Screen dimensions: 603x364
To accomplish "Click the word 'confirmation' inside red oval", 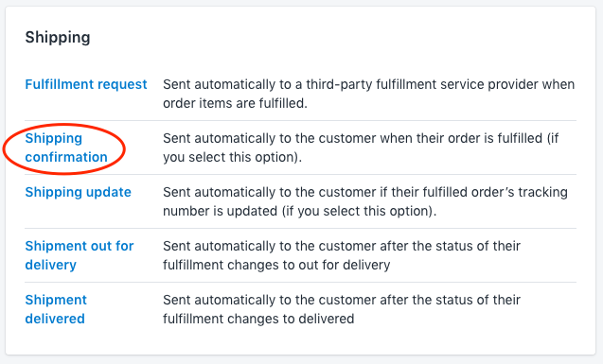I will pos(66,157).
